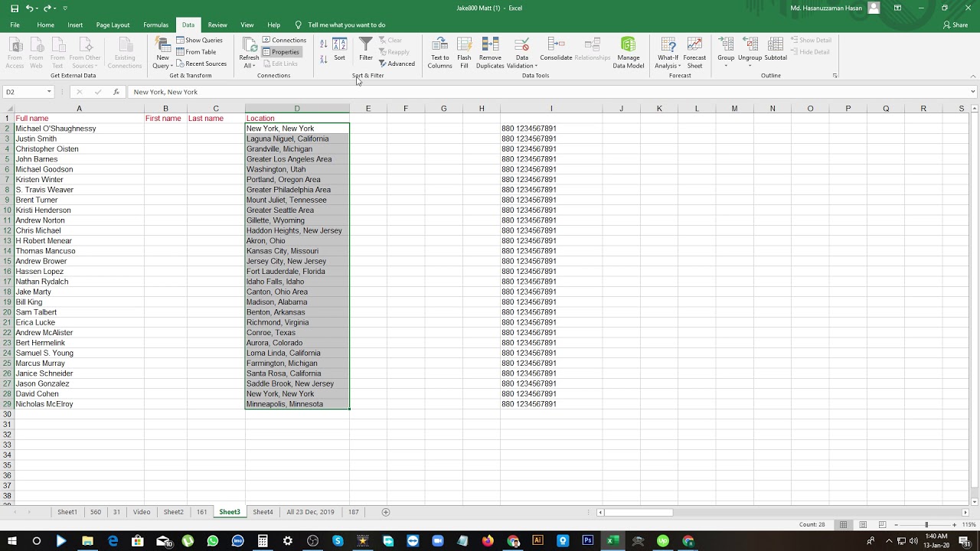Open Ribbon Display Options in the title bar
The image size is (980, 551).
coord(897,8)
